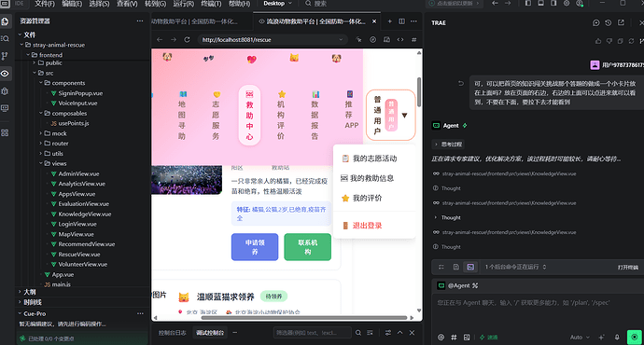This screenshot has width=644, height=345.
Task: Open usePoints.js in file tree
Action: click(74, 123)
